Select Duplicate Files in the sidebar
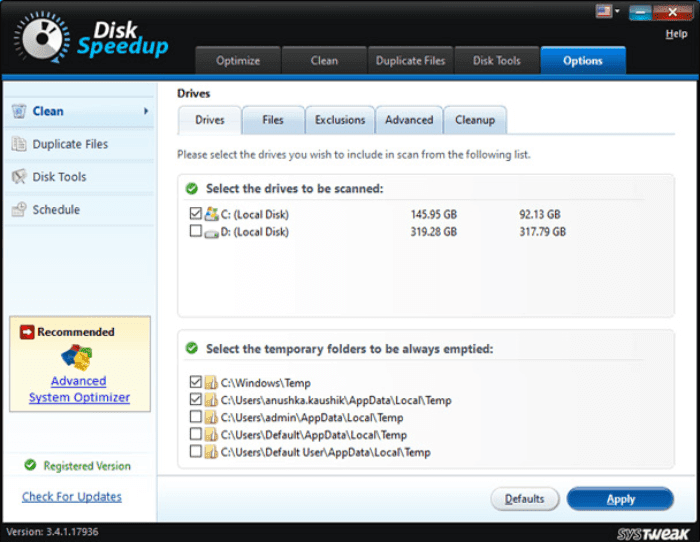700x542 pixels. pyautogui.click(x=79, y=144)
